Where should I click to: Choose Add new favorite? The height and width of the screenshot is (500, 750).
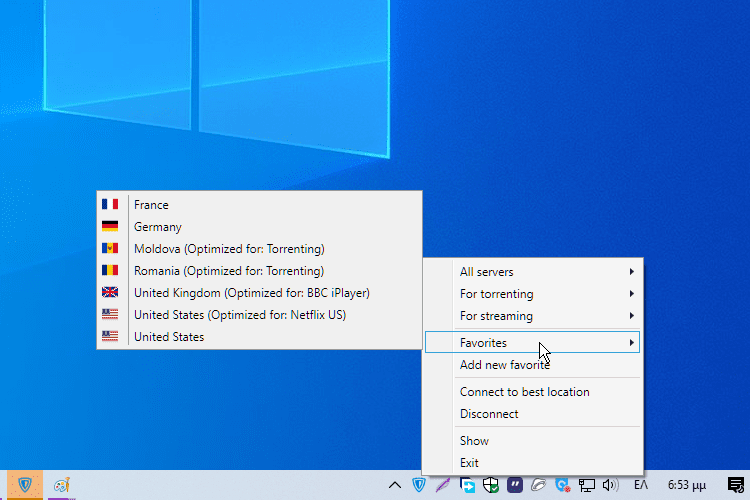pyautogui.click(x=532, y=365)
